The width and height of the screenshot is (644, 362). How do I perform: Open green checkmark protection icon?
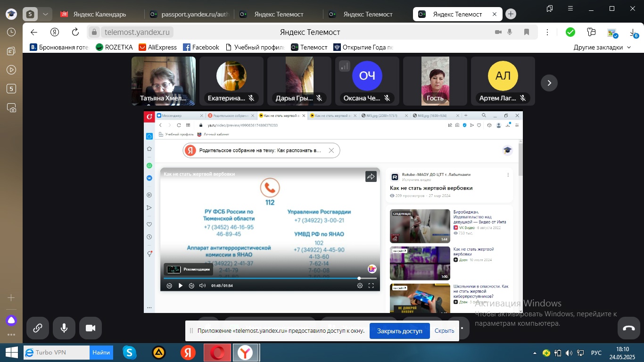(x=570, y=32)
